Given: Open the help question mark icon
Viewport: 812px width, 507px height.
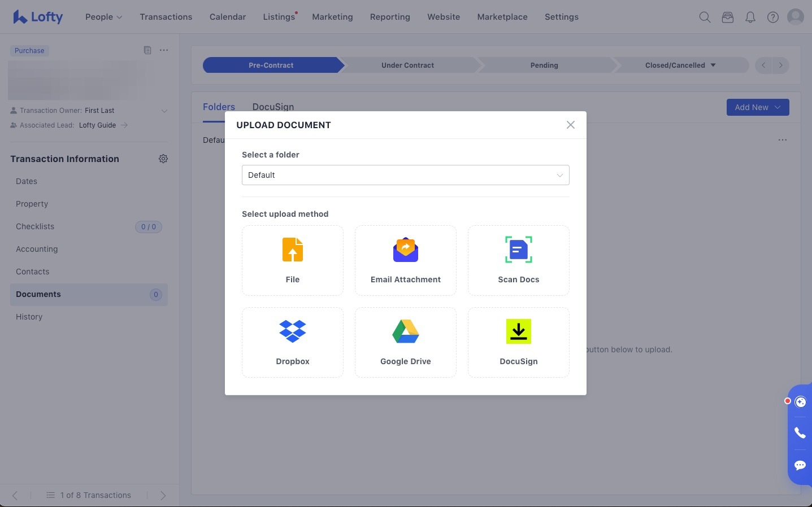Looking at the screenshot, I should pyautogui.click(x=773, y=17).
